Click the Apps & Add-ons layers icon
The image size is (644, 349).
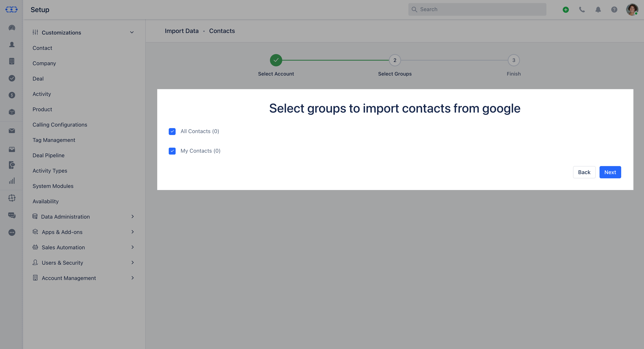coord(35,232)
